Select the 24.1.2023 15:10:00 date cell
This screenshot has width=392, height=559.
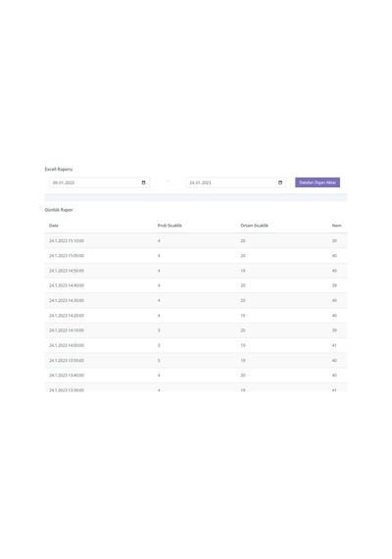tap(67, 241)
